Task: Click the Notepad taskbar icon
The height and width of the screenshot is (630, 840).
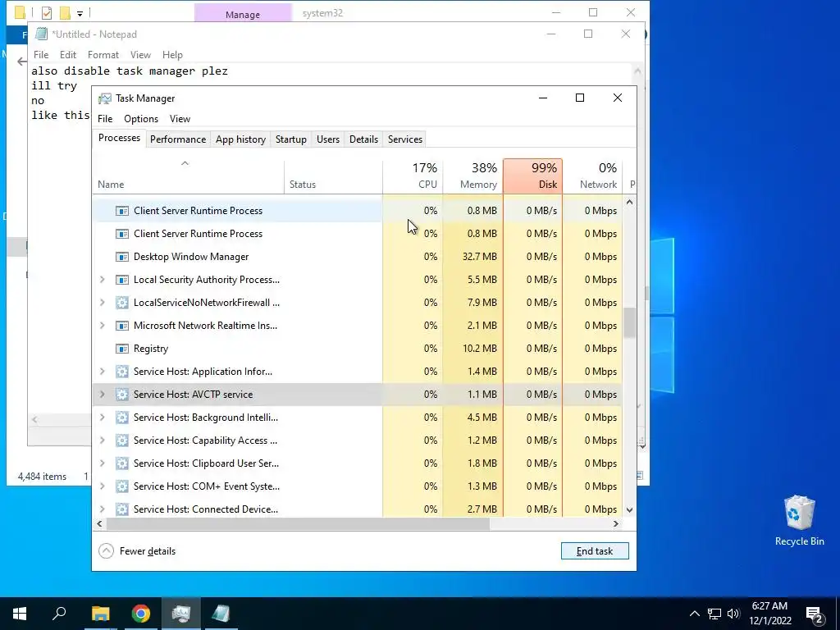Action: point(221,614)
